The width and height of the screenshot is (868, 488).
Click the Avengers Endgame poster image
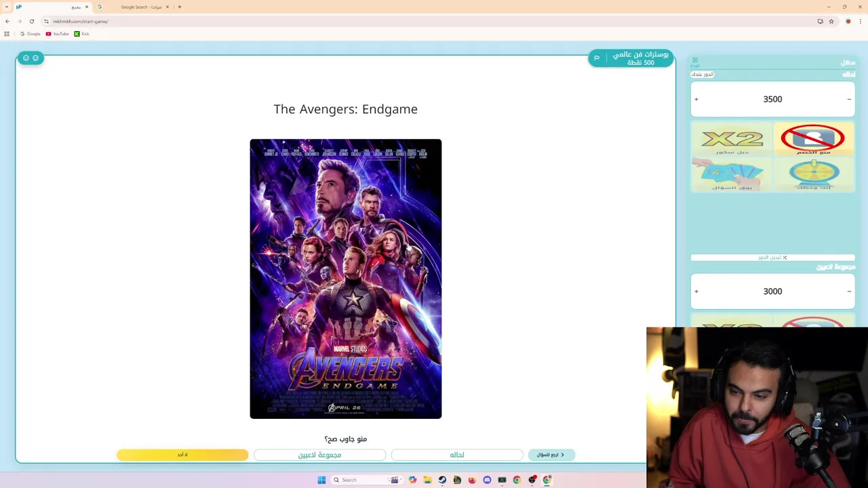(346, 279)
